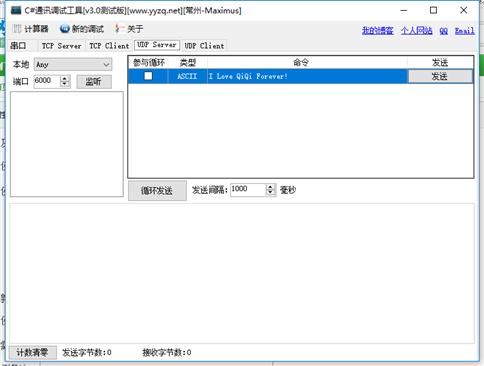Increase port value with up arrow
This screenshot has width=484, height=366.
point(65,78)
